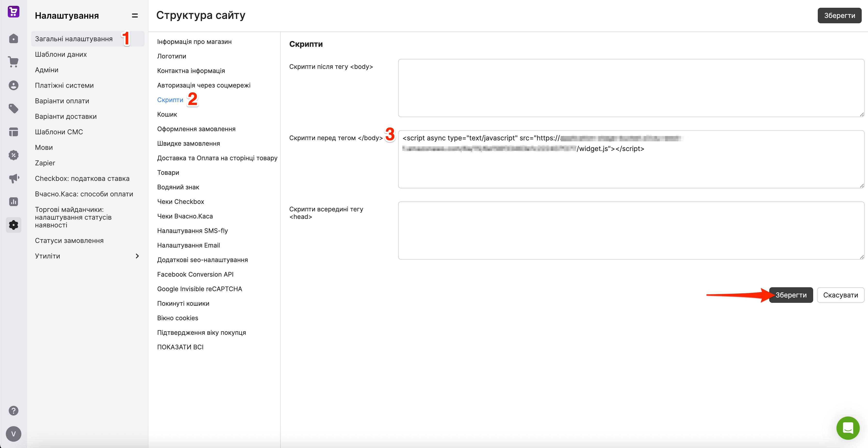Viewport: 868px width, 448px height.
Task: Go to Товари section
Action: click(x=168, y=172)
